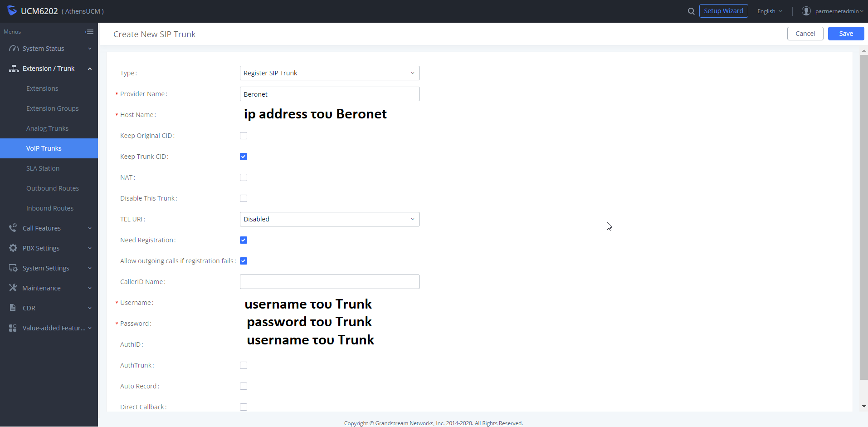Click the vertical page scrollbar
The width and height of the screenshot is (868, 427).
pos(863,218)
